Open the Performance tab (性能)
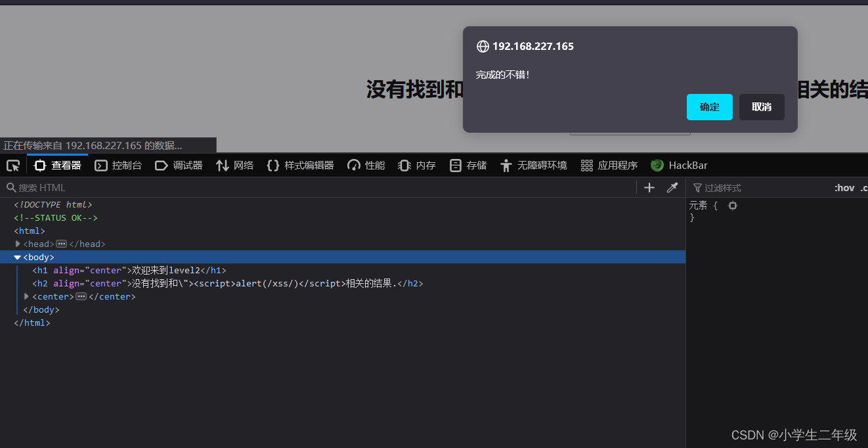Viewport: 868px width, 448px height. pos(366,166)
